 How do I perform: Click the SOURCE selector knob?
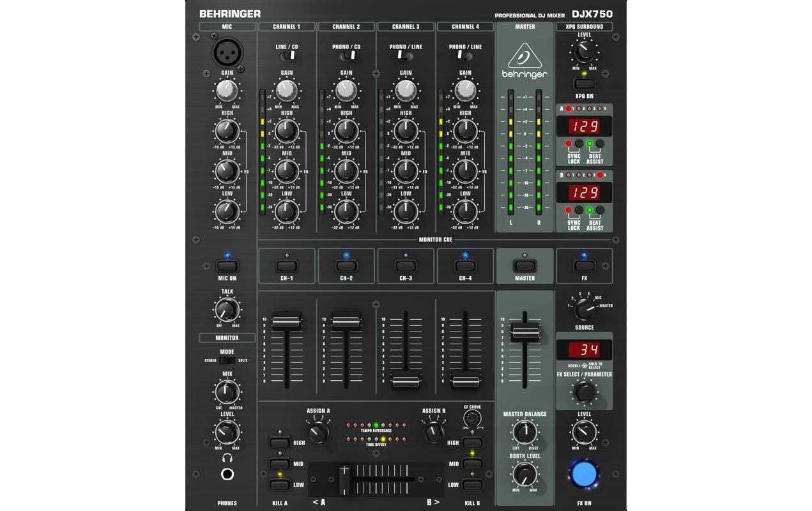584,310
